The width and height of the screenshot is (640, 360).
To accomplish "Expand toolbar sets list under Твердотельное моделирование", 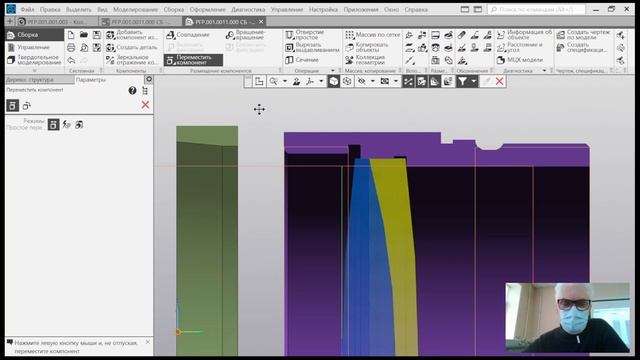I will pyautogui.click(x=35, y=71).
